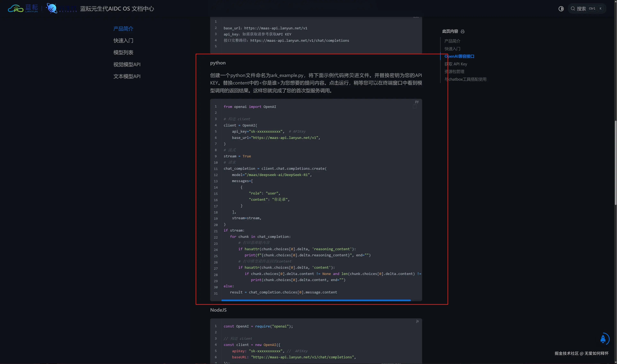The width and height of the screenshot is (617, 364).
Task: Click the python section heading
Action: [218, 63]
